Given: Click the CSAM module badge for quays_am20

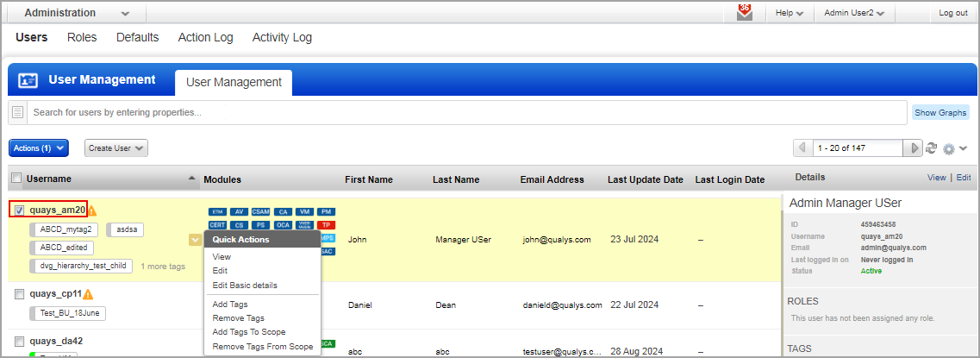Looking at the screenshot, I should click(260, 212).
